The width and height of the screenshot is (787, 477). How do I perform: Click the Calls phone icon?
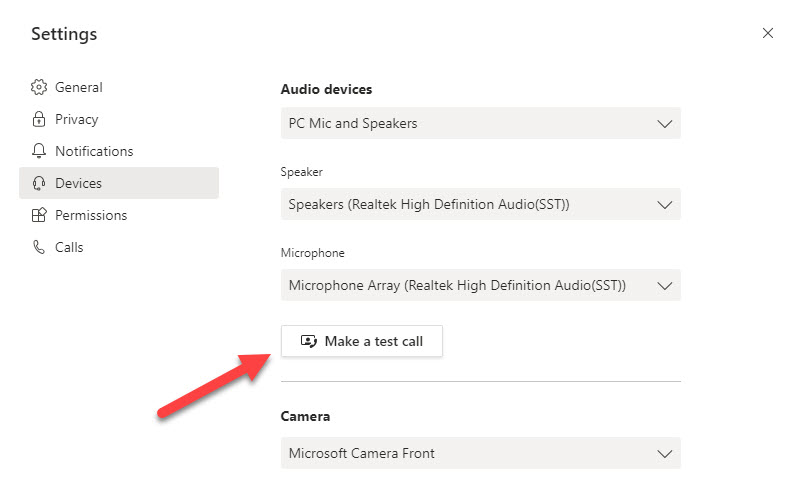(x=39, y=248)
